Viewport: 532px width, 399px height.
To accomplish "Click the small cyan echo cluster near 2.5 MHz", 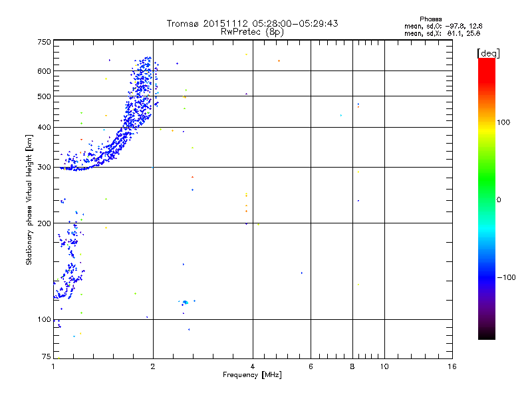I will click(x=186, y=302).
